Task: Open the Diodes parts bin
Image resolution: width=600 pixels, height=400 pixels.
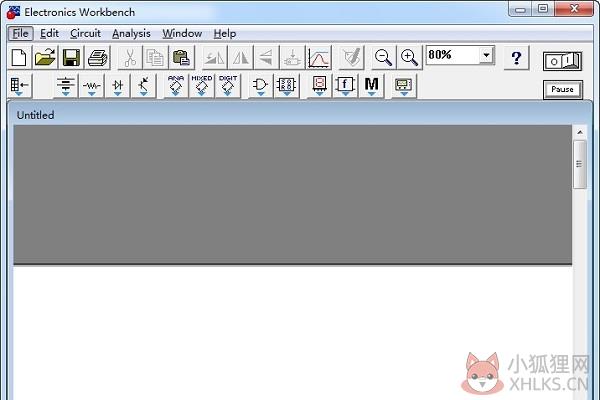Action: click(x=118, y=86)
